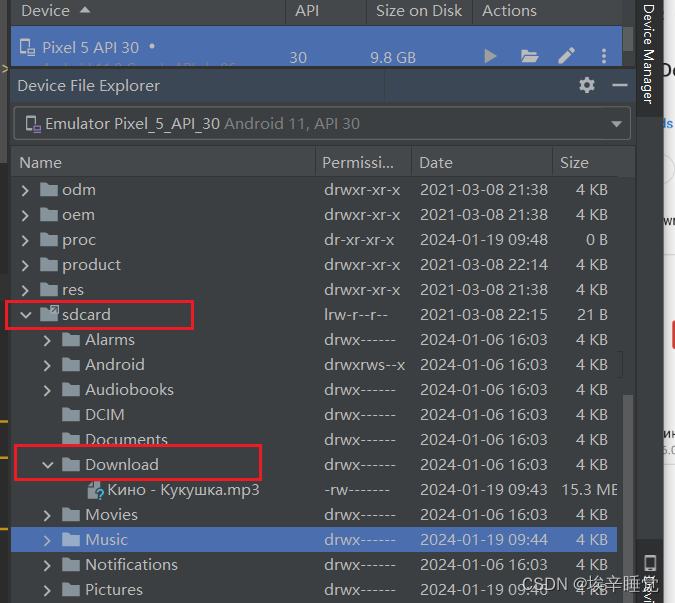Expand the Alarms folder
675x603 pixels.
click(x=47, y=340)
